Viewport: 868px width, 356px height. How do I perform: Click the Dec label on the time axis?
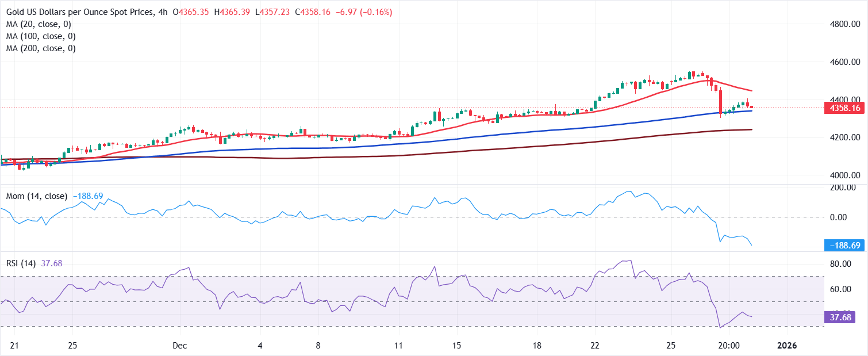(179, 346)
